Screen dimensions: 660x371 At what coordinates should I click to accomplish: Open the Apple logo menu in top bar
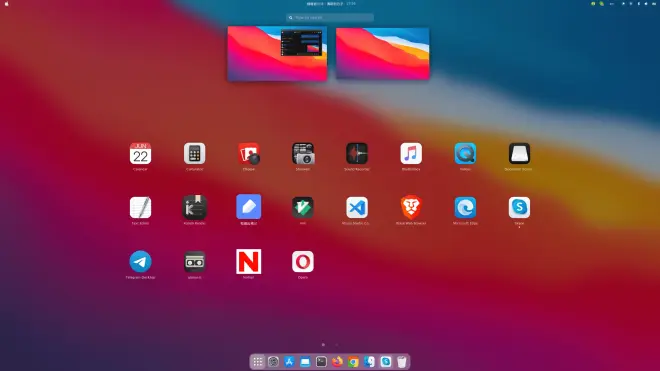pos(6,4)
